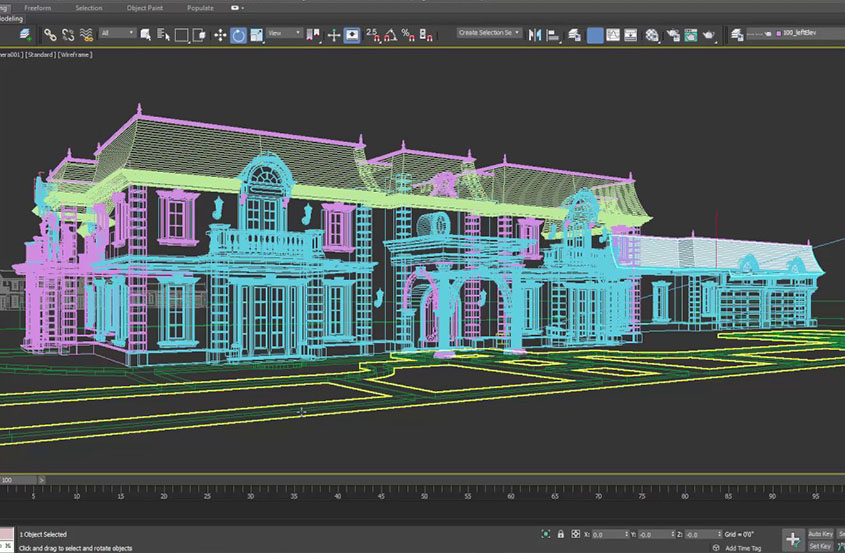Open the Object Paint ribbon tab
This screenshot has width=845, height=553.
(x=145, y=8)
